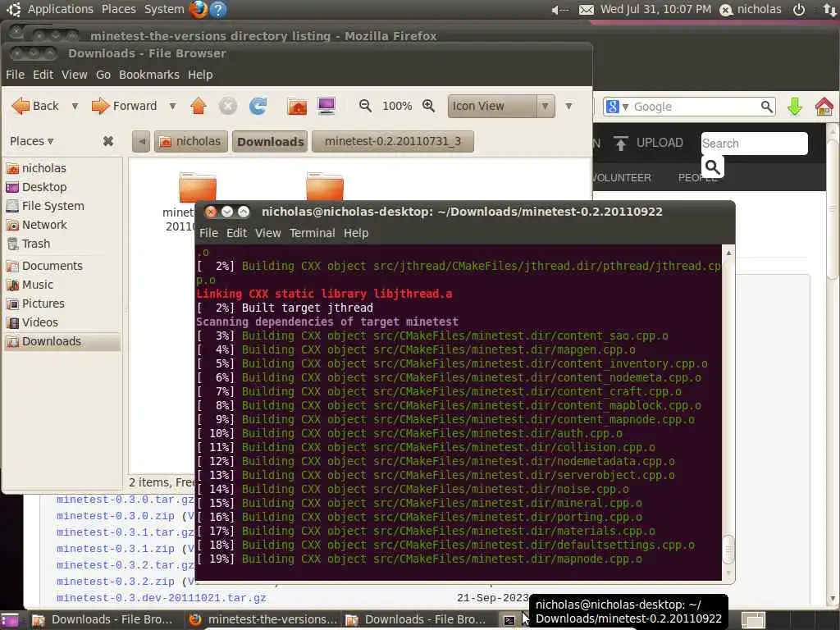Zoom out with the minus magnifier
Viewport: 840px width, 630px height.
pos(365,106)
